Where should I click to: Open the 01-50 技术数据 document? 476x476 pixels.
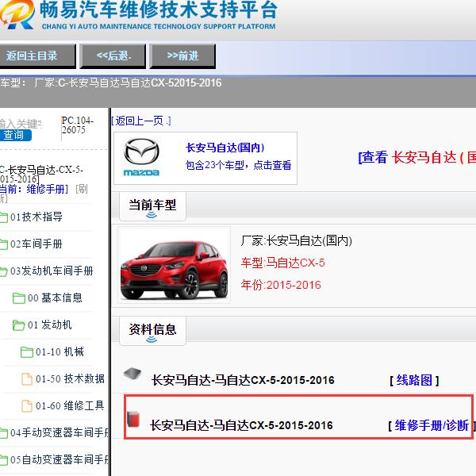pyautogui.click(x=70, y=378)
